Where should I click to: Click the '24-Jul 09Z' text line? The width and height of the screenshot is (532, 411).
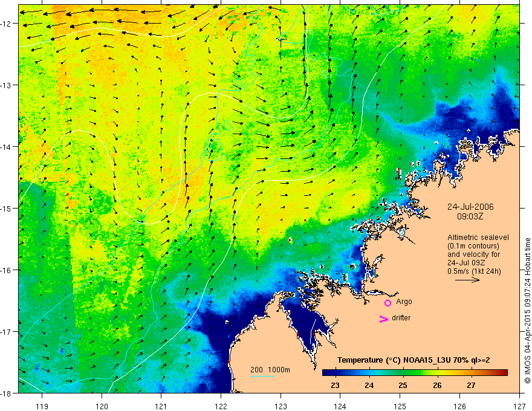(x=466, y=263)
